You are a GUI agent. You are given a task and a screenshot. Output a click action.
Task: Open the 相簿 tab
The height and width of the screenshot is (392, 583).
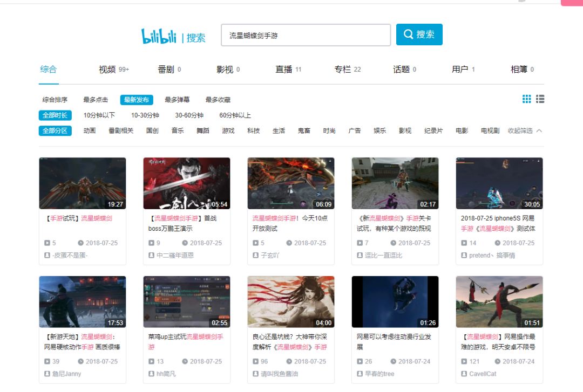pyautogui.click(x=522, y=70)
